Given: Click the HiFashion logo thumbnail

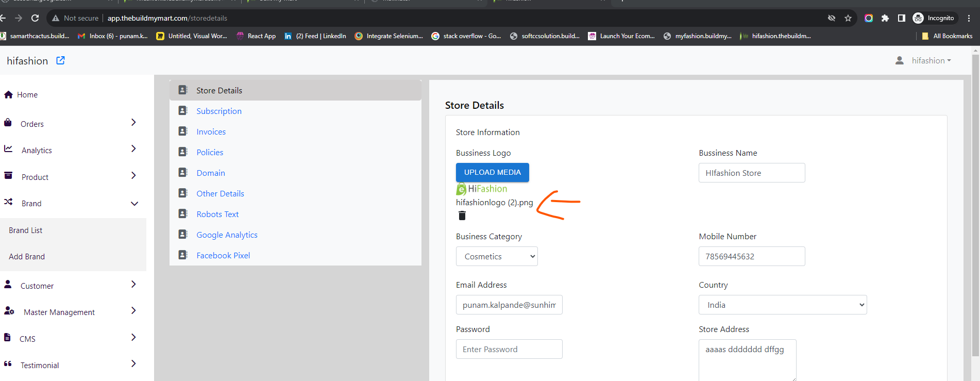Looking at the screenshot, I should click(482, 189).
